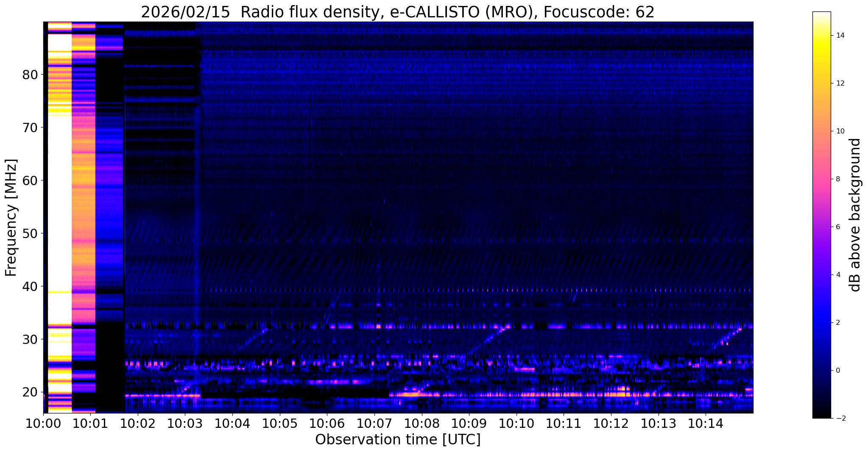
Task: Click the 'Frequency [MHz]' axis label
Action: pyautogui.click(x=11, y=217)
